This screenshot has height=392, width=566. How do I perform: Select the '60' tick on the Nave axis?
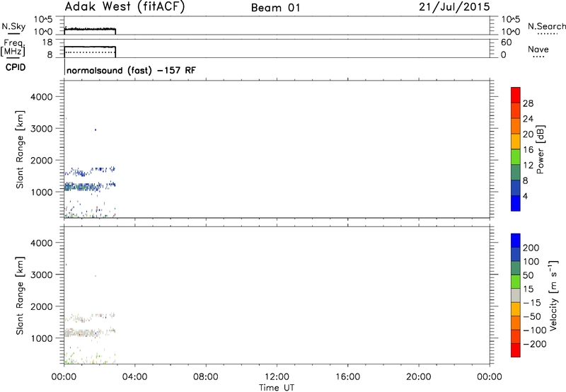pos(506,42)
